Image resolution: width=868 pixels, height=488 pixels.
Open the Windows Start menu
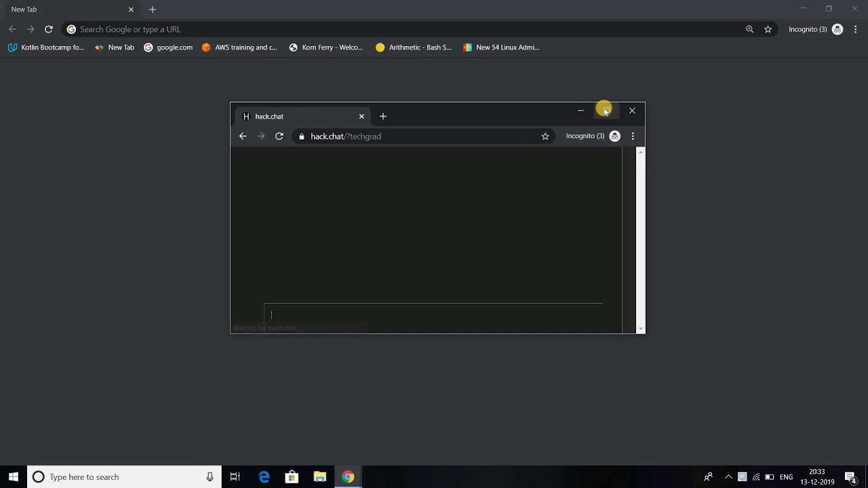(14, 477)
